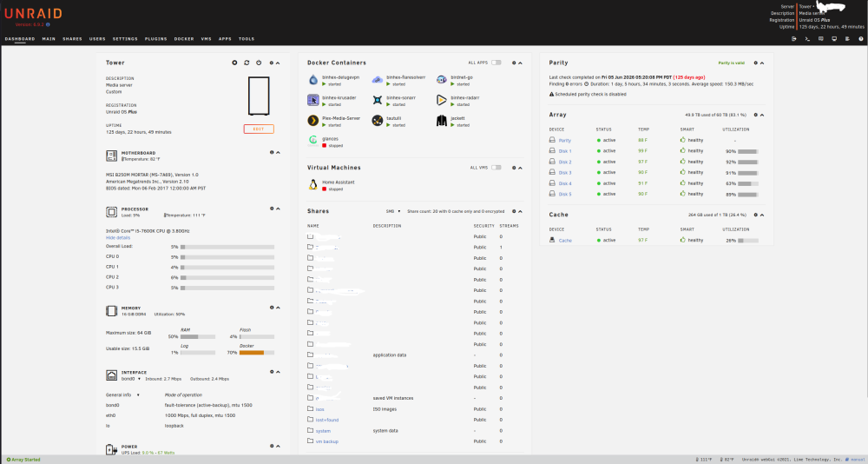The image size is (868, 464).
Task: Click the stopped glances container icon
Action: (x=313, y=142)
